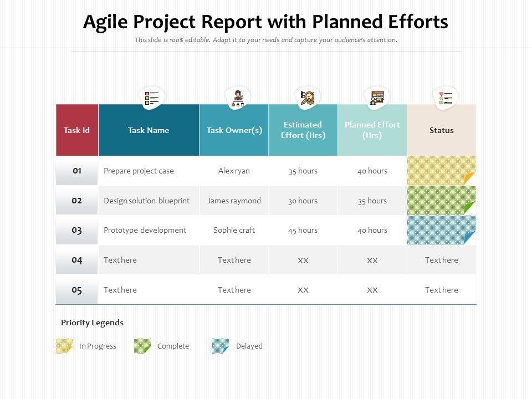Click the slide title text
Screen dimensions: 532x399
click(x=265, y=22)
